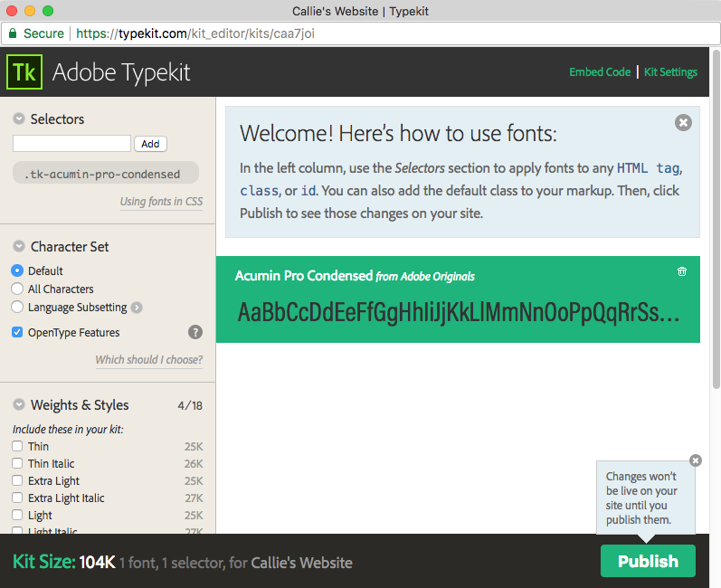
Task: Click the Welcome heading text
Action: coord(398,134)
